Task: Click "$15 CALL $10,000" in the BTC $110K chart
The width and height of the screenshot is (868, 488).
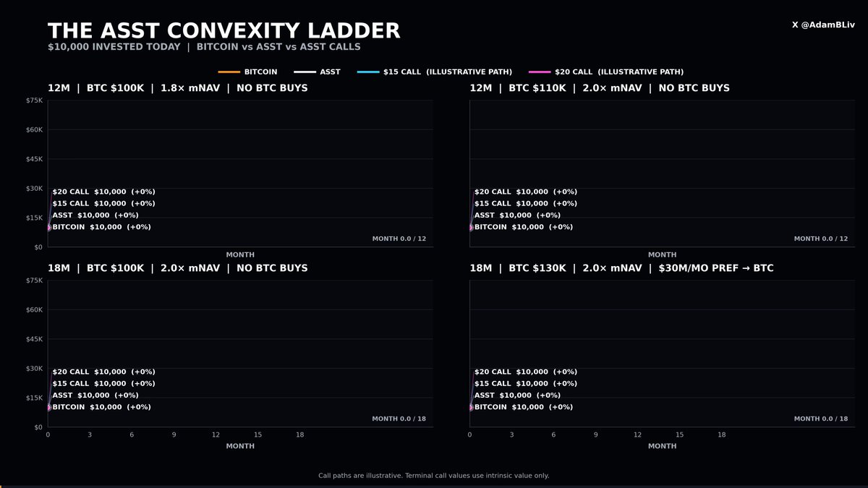Action: tap(526, 204)
